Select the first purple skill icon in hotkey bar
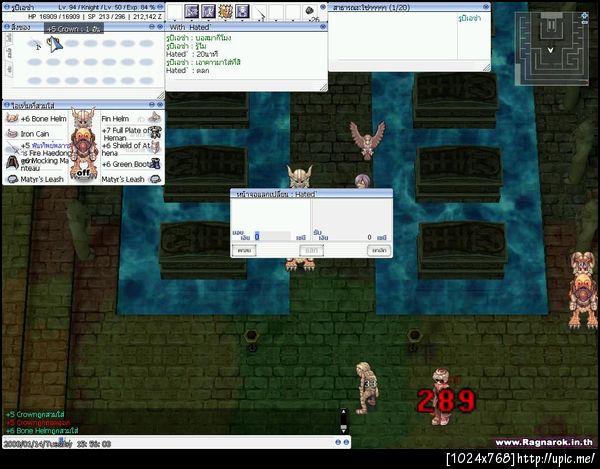This screenshot has width=600, height=469. (x=191, y=12)
